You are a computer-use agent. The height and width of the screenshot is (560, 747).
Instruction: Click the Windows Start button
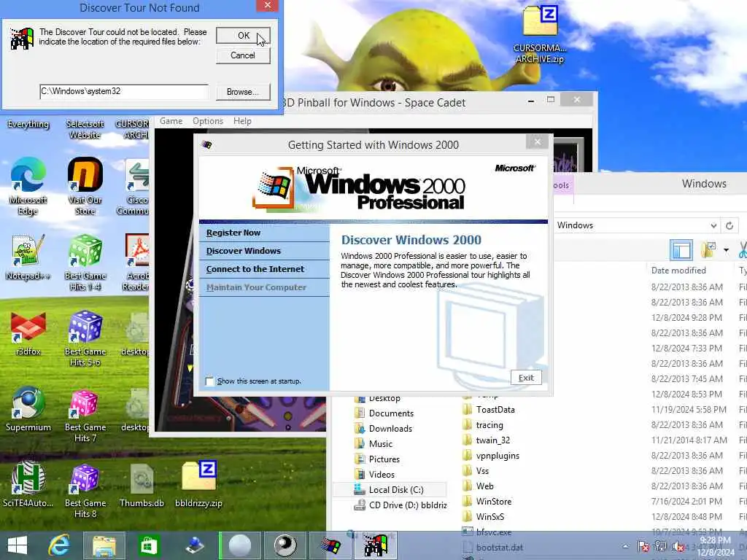pos(18,545)
